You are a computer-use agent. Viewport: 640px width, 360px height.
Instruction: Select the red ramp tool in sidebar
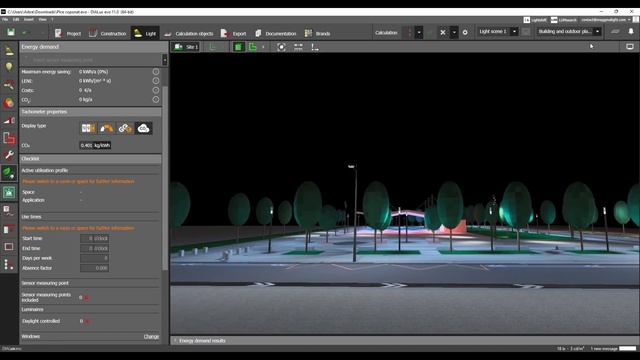9,120
